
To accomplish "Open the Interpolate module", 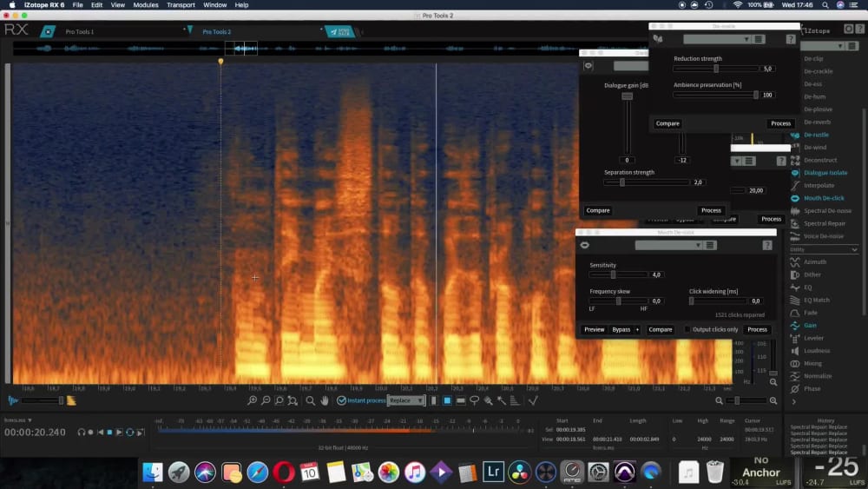I will [819, 186].
